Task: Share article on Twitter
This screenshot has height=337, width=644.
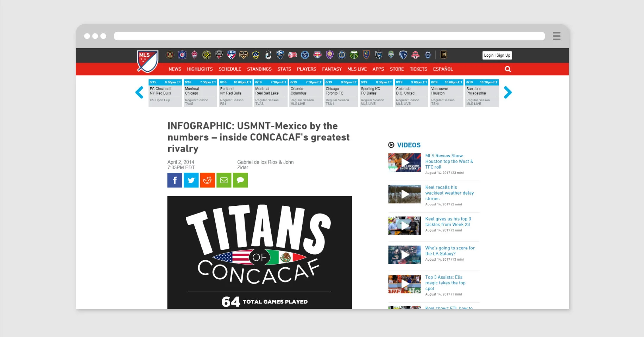Action: point(191,180)
